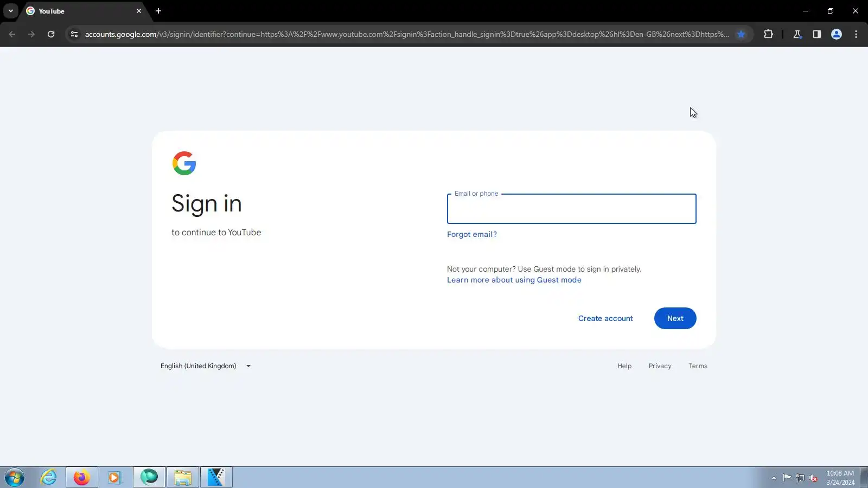Minimize the Chrome window

(x=806, y=11)
